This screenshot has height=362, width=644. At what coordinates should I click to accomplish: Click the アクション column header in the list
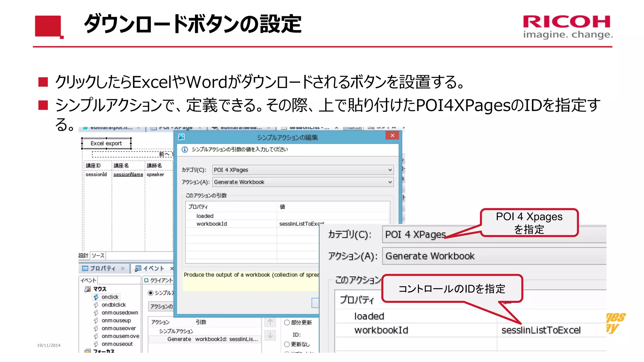(160, 322)
